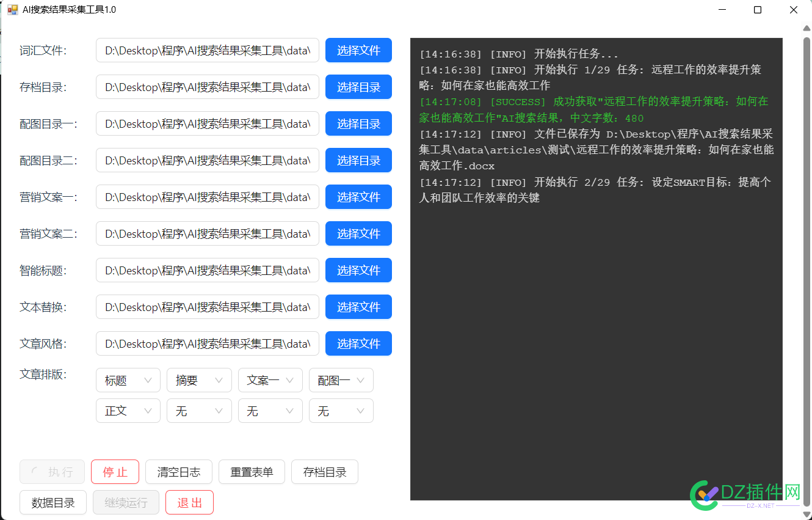Focus the 文本替换 path field

point(208,307)
